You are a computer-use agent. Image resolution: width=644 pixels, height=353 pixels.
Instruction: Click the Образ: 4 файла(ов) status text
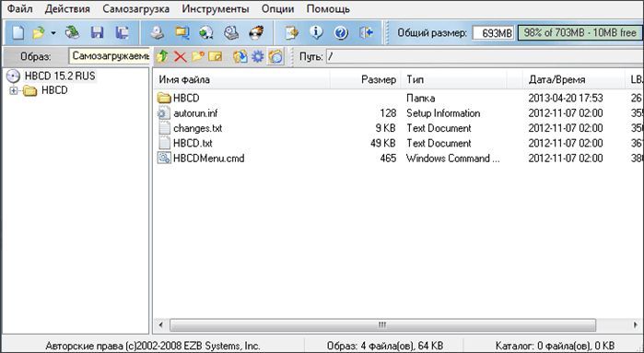pyautogui.click(x=385, y=346)
